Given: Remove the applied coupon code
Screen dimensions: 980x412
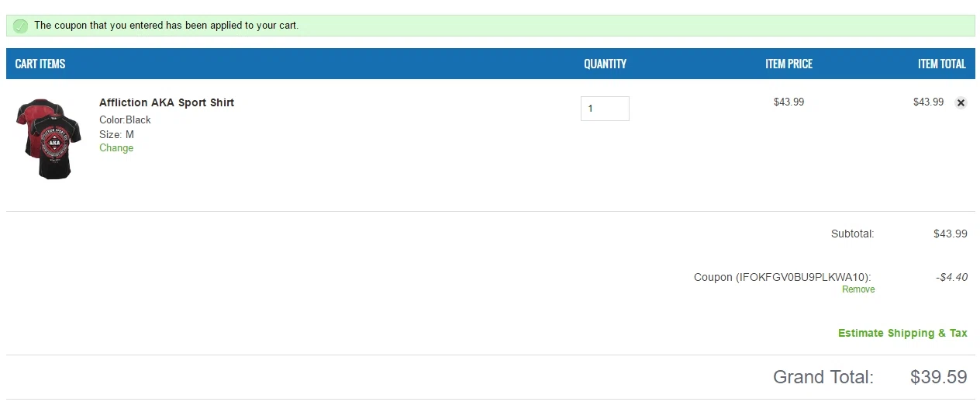Looking at the screenshot, I should pyautogui.click(x=858, y=289).
